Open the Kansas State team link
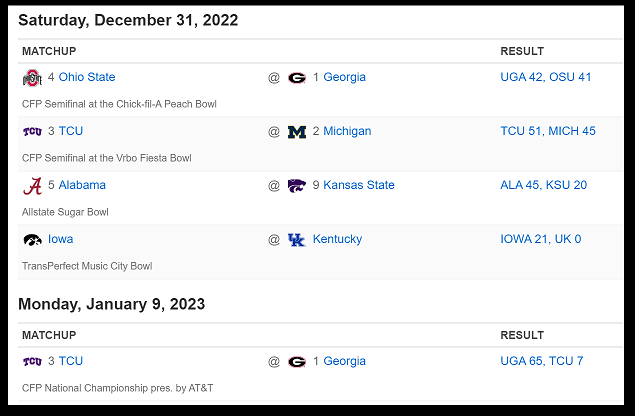The height and width of the screenshot is (416, 635). click(359, 185)
